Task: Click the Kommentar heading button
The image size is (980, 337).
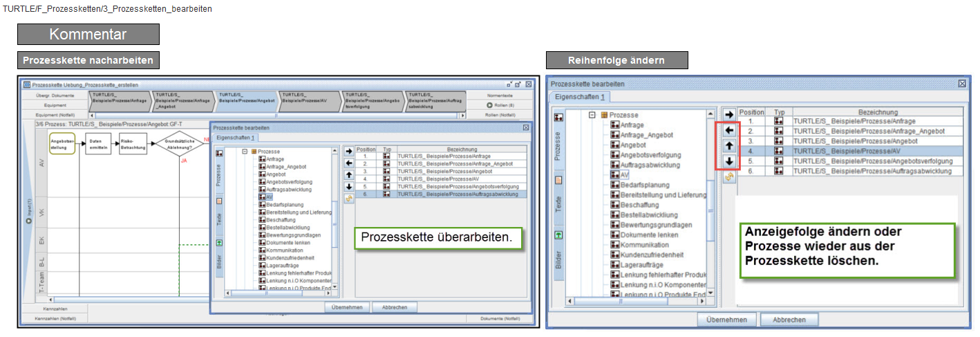Action: coord(88,35)
